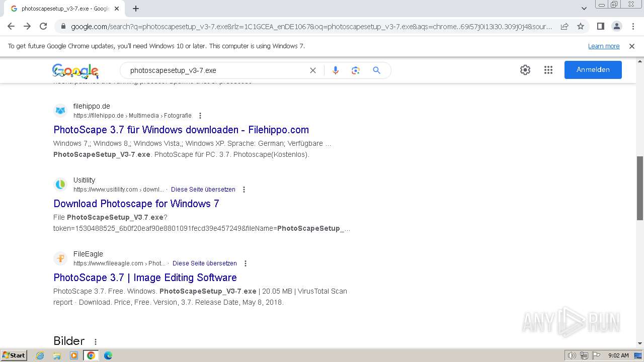Open options next to Bilder heading
This screenshot has height=362, width=644.
[96, 342]
